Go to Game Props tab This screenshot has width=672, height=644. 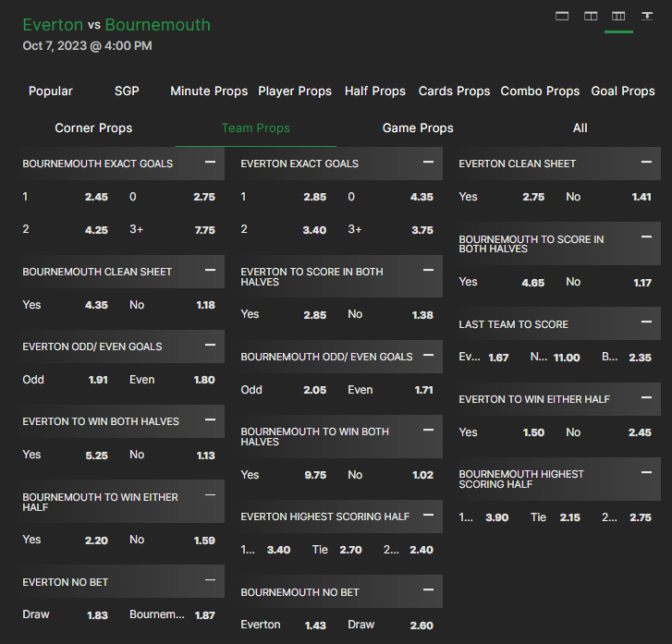pos(418,128)
